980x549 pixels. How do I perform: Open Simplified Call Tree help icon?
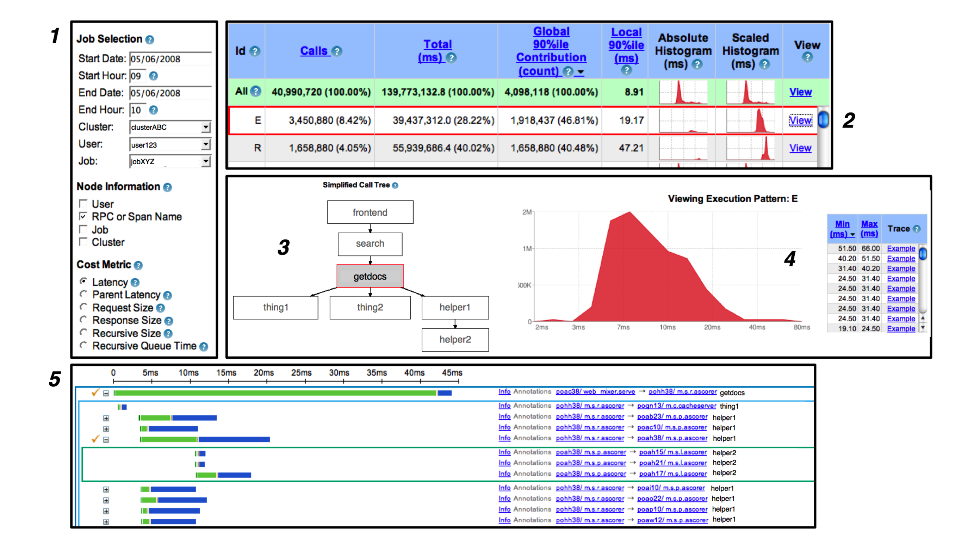click(x=395, y=186)
